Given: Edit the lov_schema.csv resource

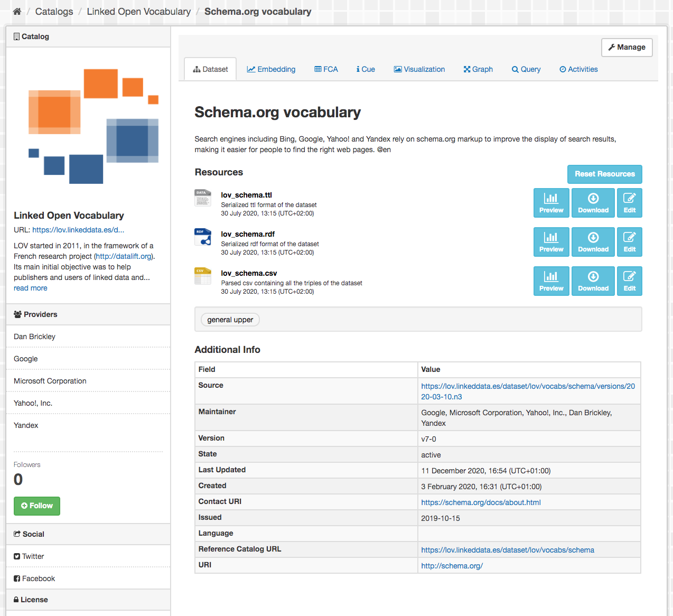Looking at the screenshot, I should point(629,281).
